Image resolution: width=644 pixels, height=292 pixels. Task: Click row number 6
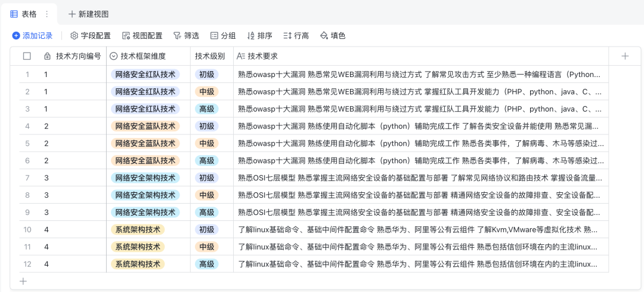pos(27,161)
